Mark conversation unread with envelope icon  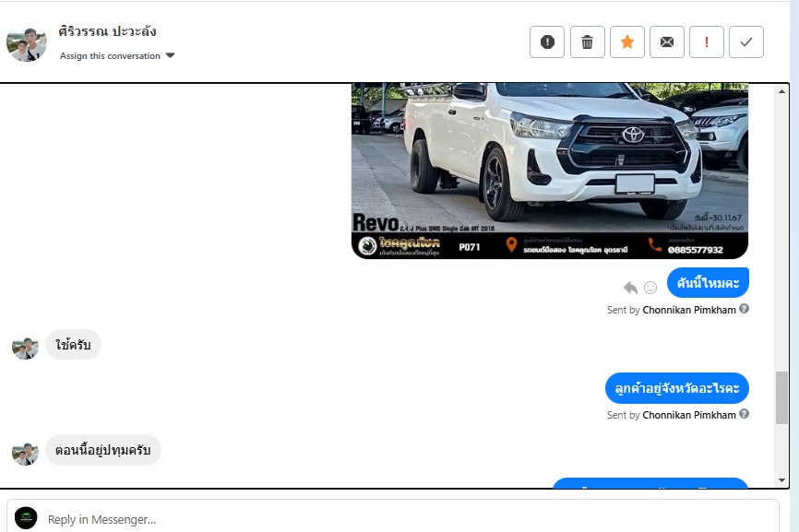point(666,41)
